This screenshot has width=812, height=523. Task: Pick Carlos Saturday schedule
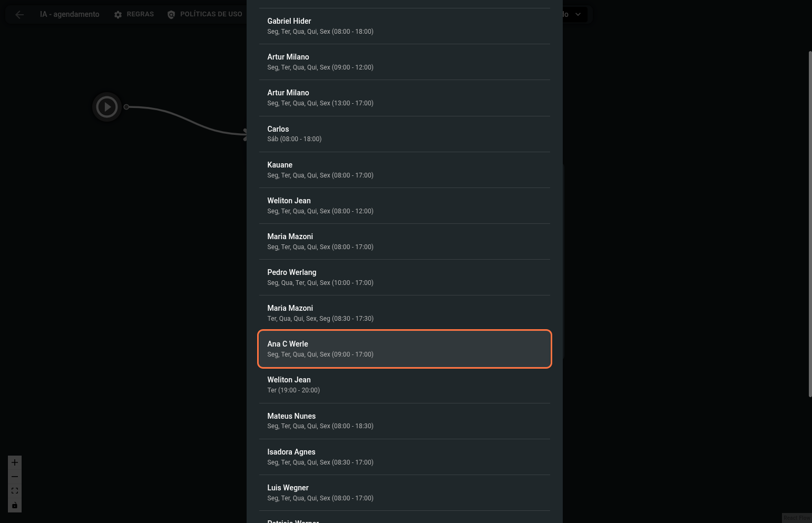coord(404,134)
